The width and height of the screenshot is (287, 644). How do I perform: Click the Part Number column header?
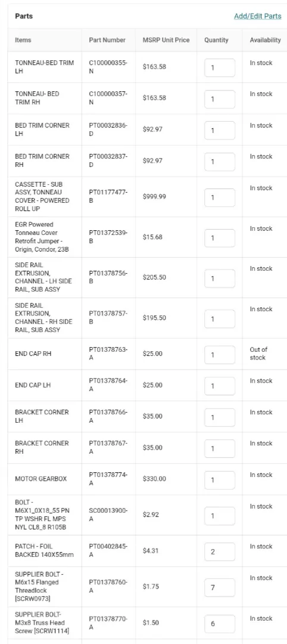pyautogui.click(x=107, y=40)
